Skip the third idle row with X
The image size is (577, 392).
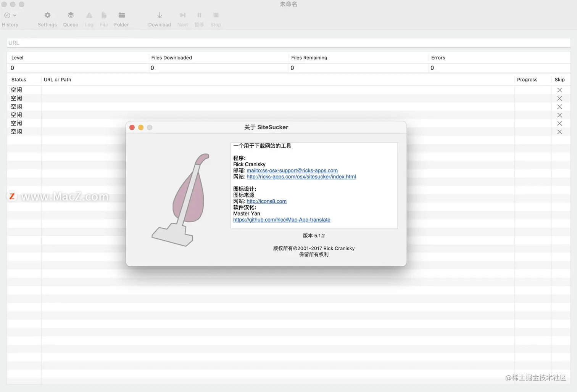click(x=559, y=107)
